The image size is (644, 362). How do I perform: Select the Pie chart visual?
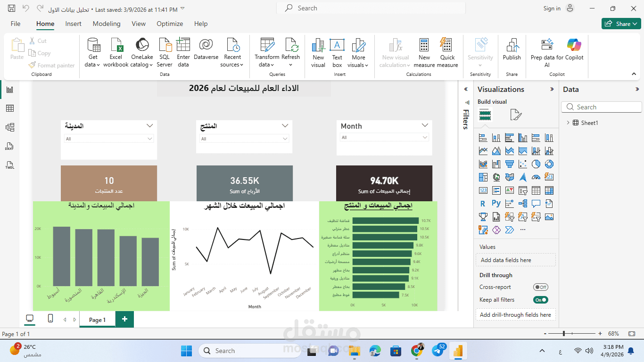click(536, 164)
